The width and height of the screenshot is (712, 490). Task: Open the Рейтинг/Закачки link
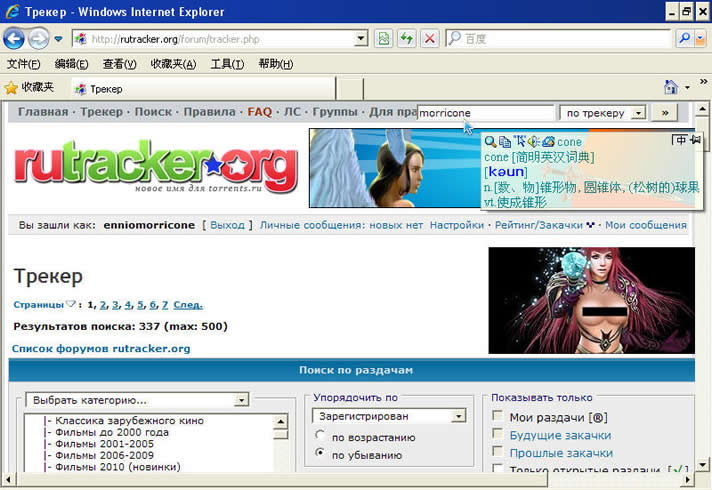click(539, 225)
